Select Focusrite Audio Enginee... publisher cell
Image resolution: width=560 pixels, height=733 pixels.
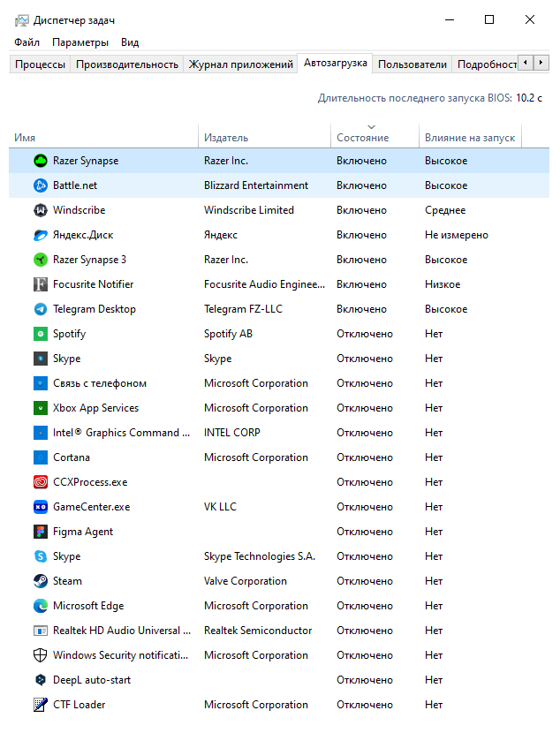click(x=264, y=284)
